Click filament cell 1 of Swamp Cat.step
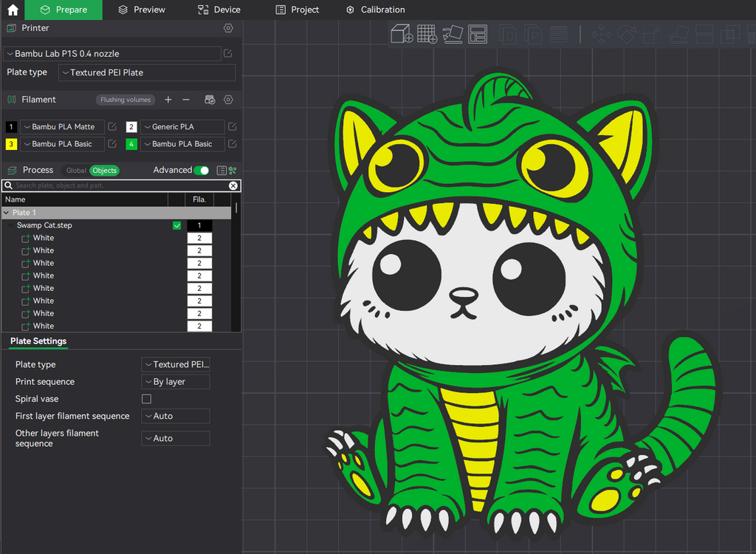 click(199, 225)
